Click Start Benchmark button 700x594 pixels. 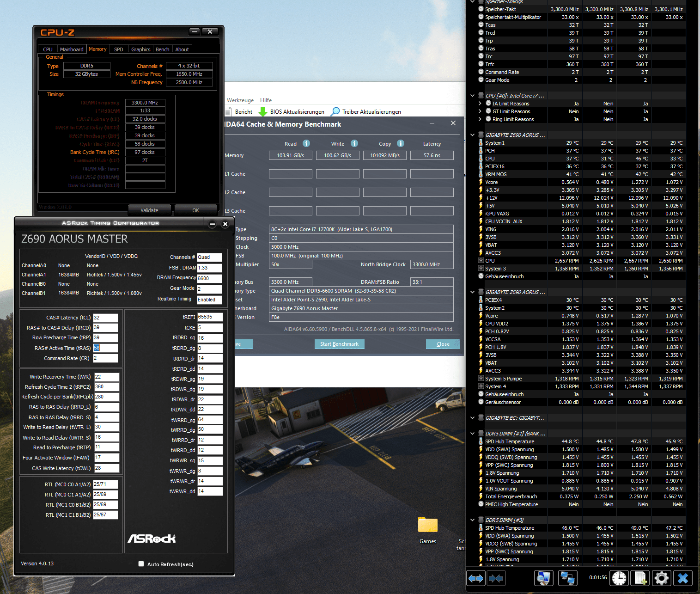coord(340,344)
